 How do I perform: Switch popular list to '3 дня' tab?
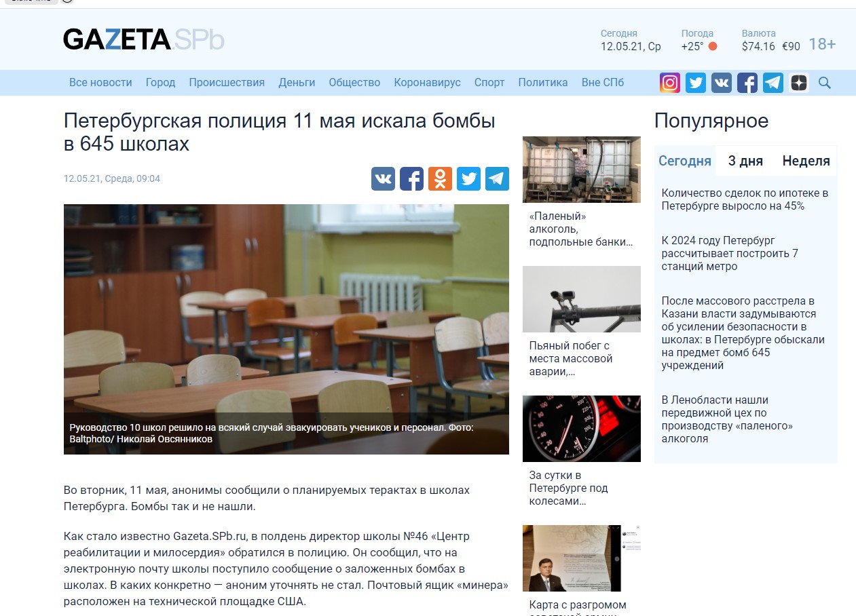[745, 161]
